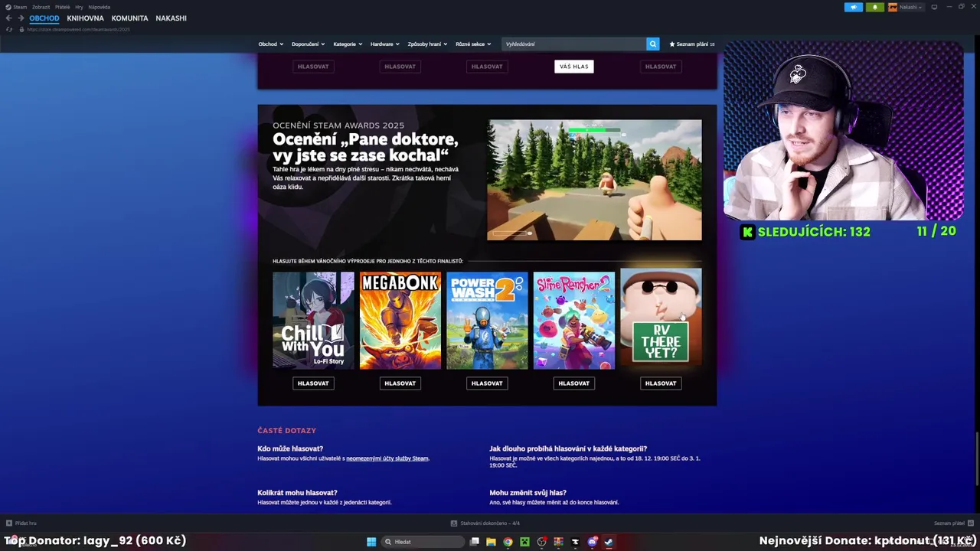This screenshot has height=551, width=980.
Task: Expand the Obchod store dropdown
Action: pyautogui.click(x=271, y=44)
